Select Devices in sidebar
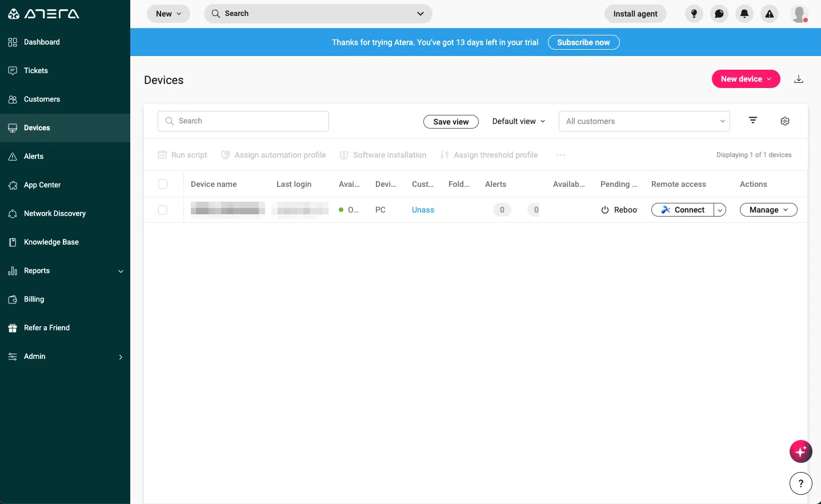Image resolution: width=821 pixels, height=504 pixels. [x=65, y=128]
